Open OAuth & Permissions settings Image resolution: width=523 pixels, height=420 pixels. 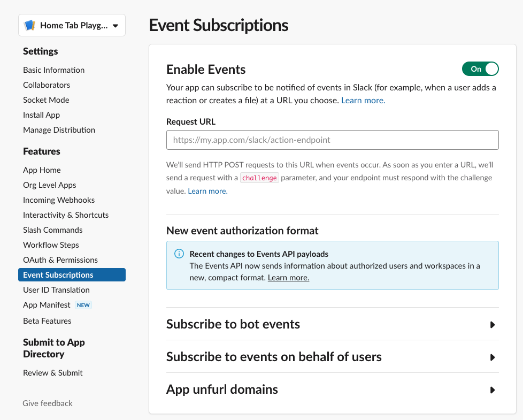(x=60, y=259)
